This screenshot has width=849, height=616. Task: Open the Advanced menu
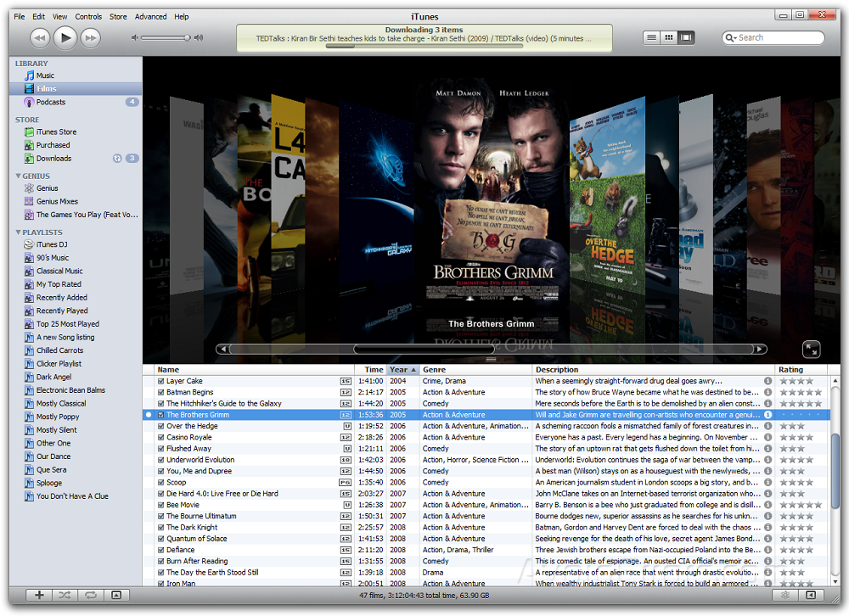click(150, 15)
